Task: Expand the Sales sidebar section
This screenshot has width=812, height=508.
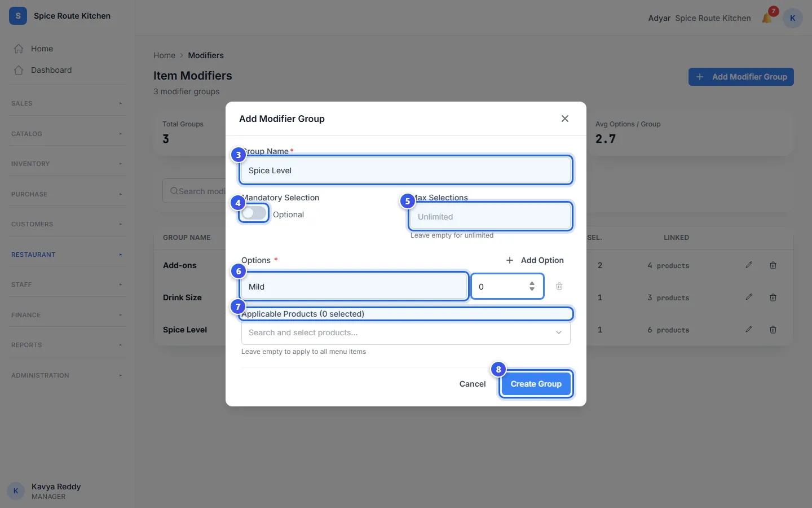Action: click(68, 103)
